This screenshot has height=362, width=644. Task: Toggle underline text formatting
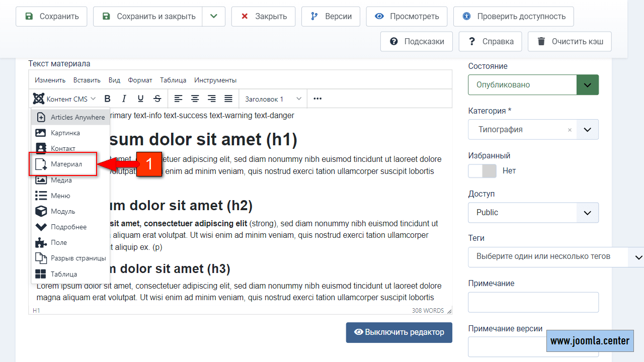pos(140,99)
